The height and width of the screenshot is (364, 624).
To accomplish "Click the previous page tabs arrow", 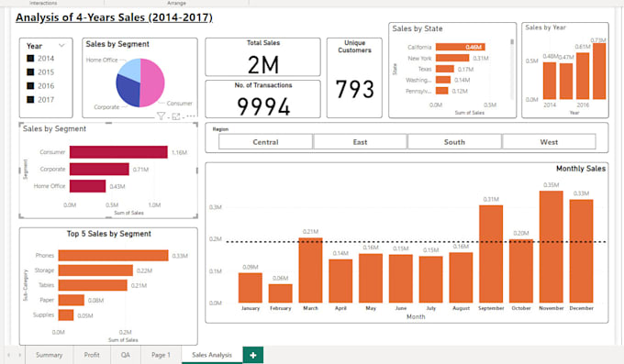I will [9, 355].
